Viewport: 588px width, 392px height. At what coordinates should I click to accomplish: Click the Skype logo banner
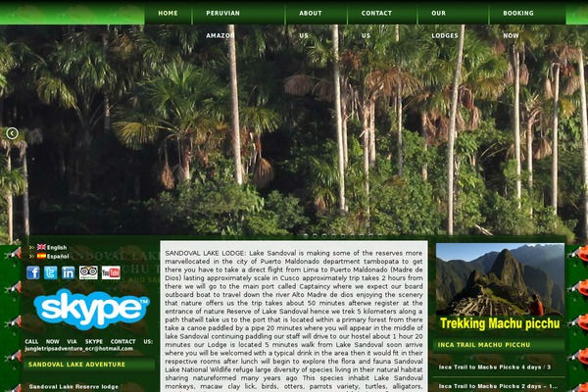91,309
